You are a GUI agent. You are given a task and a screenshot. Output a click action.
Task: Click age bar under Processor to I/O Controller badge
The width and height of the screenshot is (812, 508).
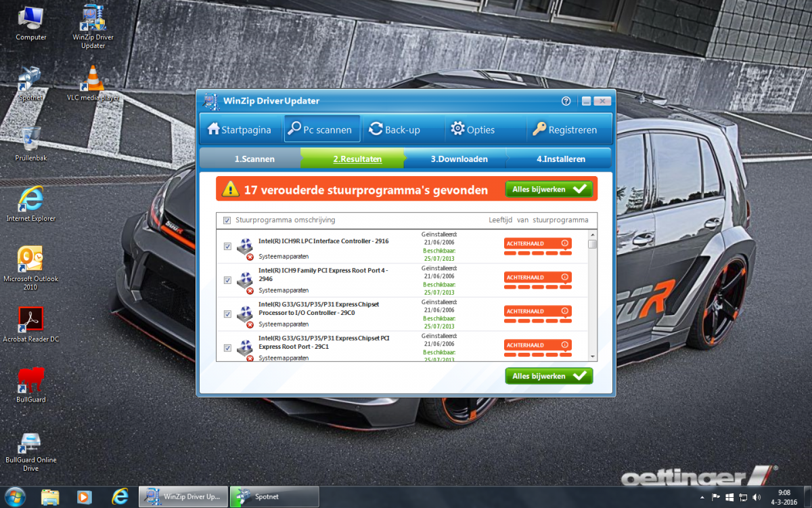pos(538,321)
